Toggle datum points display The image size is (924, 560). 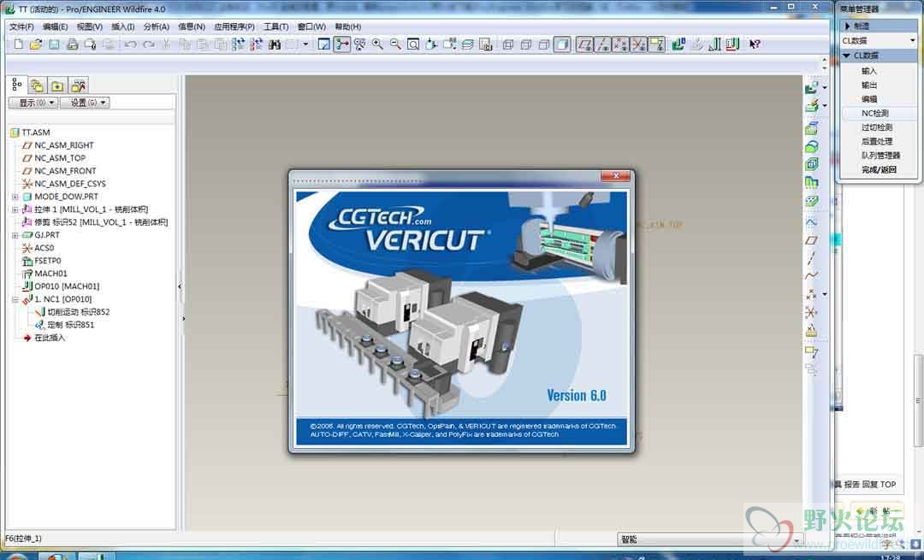tap(620, 44)
